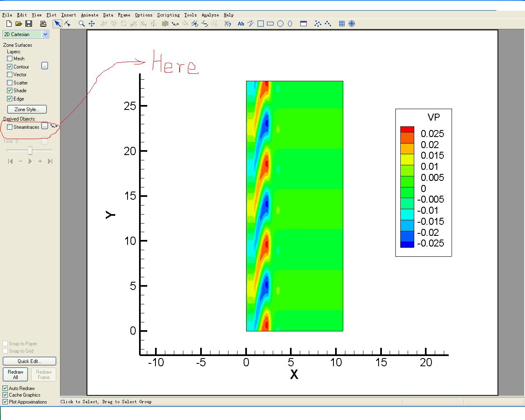Click the Print icon in the toolbar
Screen dimensions: 525x420
coord(43,23)
